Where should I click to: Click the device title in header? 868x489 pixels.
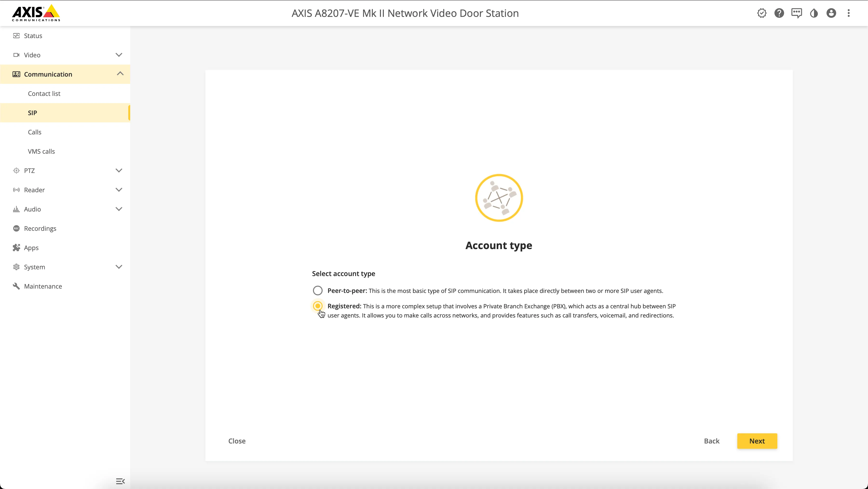pyautogui.click(x=405, y=13)
